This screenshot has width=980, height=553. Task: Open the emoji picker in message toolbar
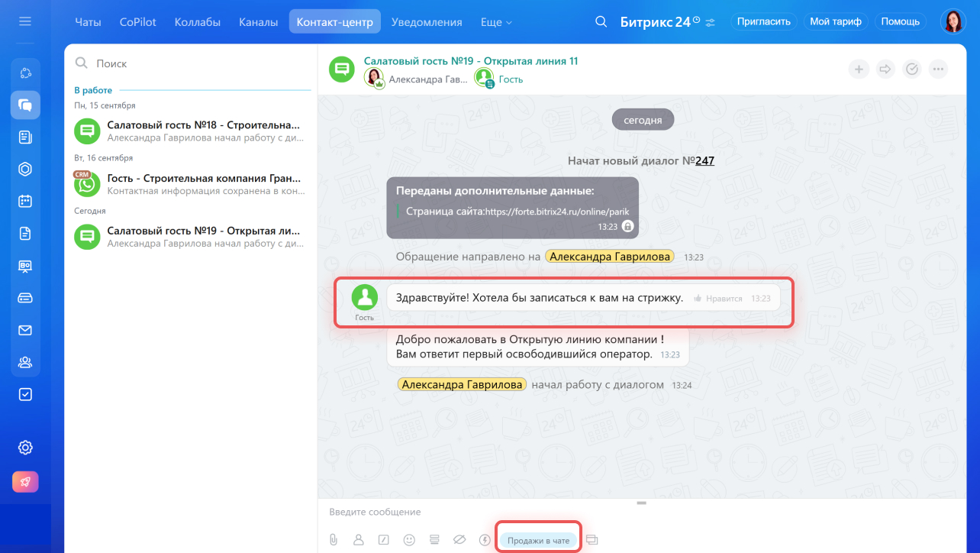pos(409,540)
